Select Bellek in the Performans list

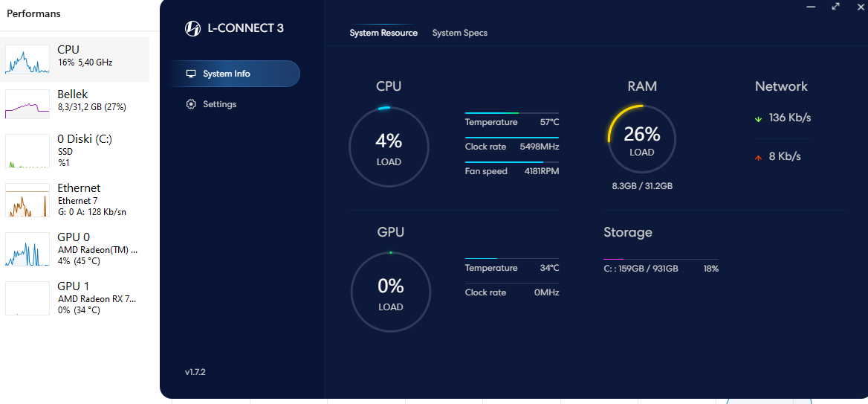pyautogui.click(x=75, y=103)
